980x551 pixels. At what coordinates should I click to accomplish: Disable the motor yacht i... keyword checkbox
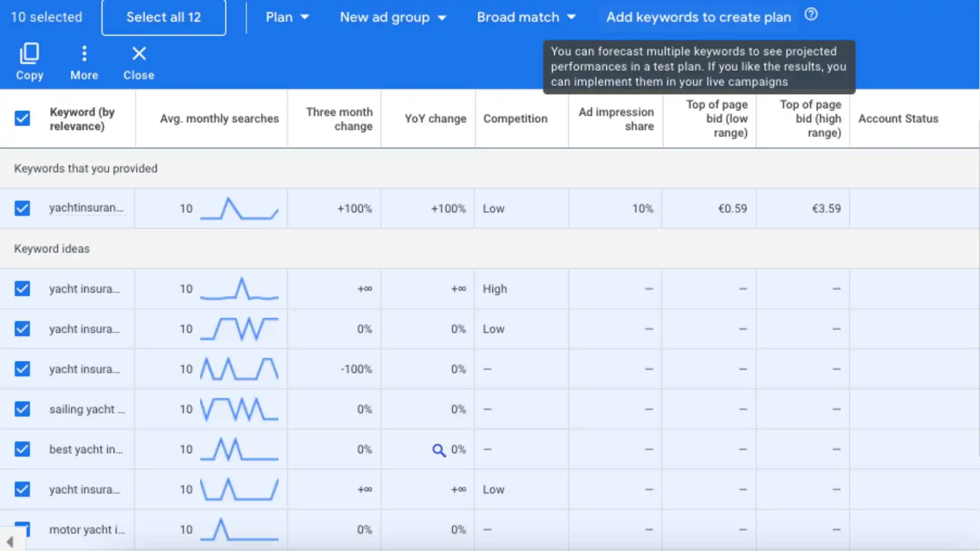[22, 530]
